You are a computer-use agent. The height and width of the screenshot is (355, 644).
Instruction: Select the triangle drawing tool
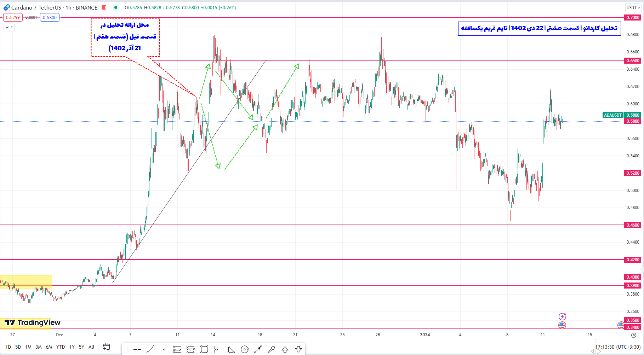pos(231,350)
